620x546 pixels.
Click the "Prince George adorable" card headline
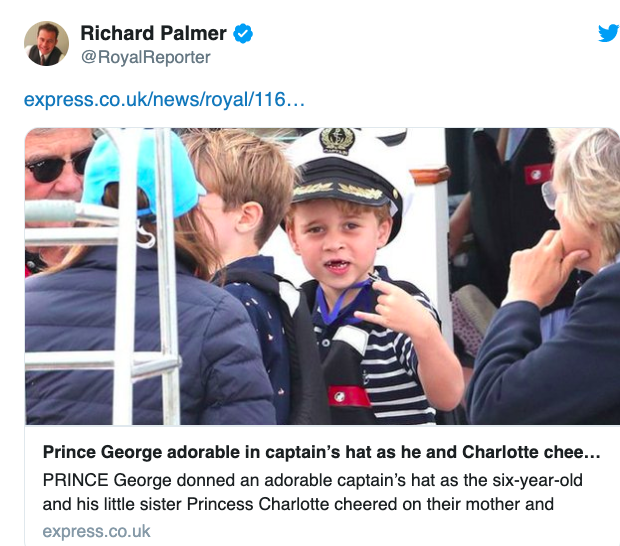click(321, 452)
